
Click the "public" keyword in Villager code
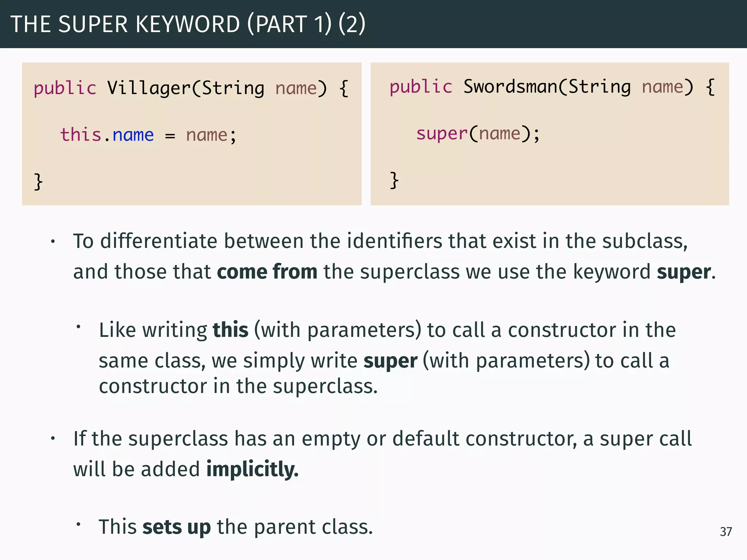tap(65, 88)
